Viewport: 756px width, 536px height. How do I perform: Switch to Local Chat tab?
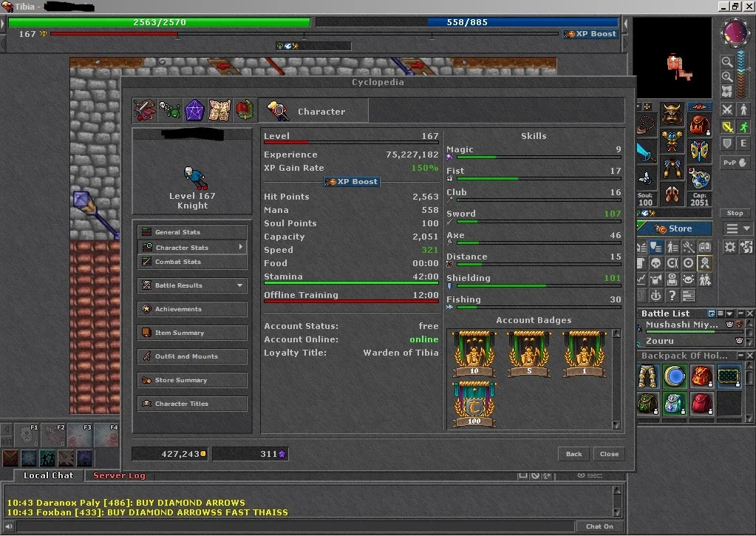[x=48, y=475]
